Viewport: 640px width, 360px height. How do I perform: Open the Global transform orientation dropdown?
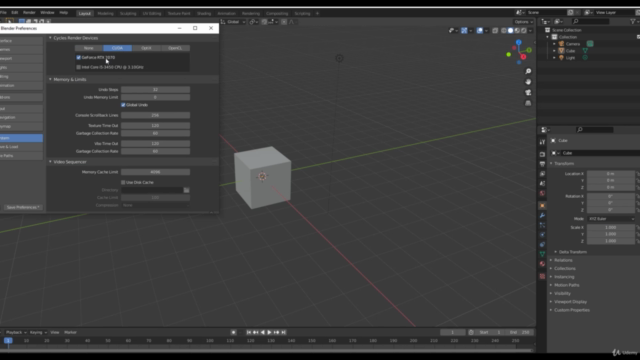[x=233, y=22]
